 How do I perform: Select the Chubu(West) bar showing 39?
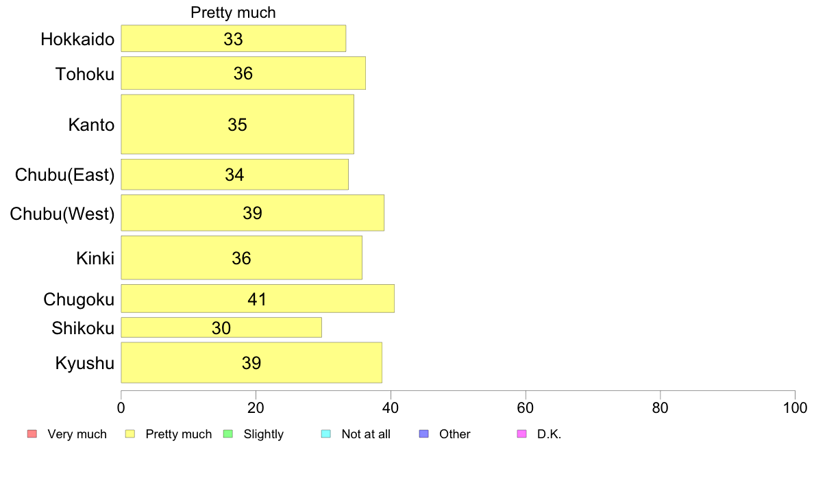point(253,213)
